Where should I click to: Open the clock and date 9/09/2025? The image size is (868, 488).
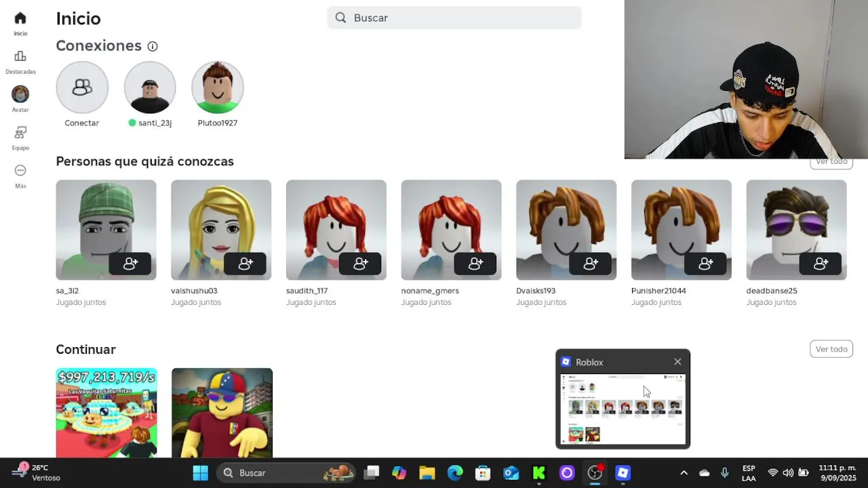click(x=837, y=473)
